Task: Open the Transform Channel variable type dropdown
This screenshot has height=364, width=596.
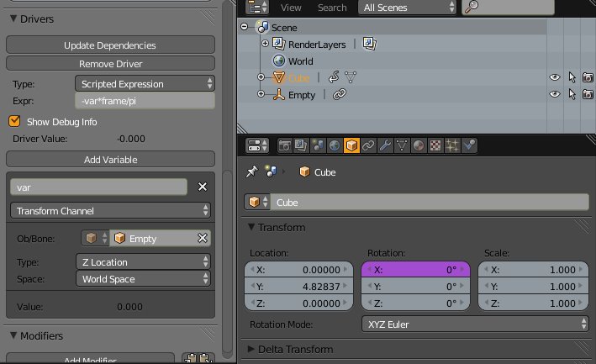Action: (110, 210)
